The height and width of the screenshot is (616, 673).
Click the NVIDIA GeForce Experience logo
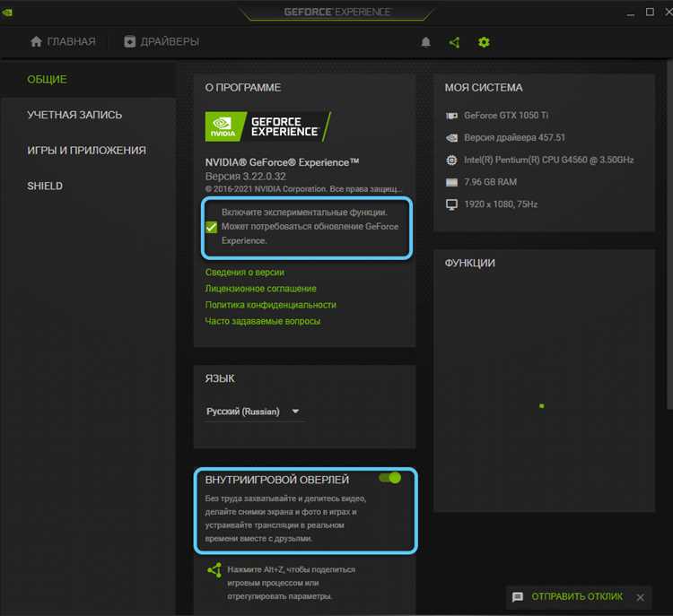(x=267, y=126)
